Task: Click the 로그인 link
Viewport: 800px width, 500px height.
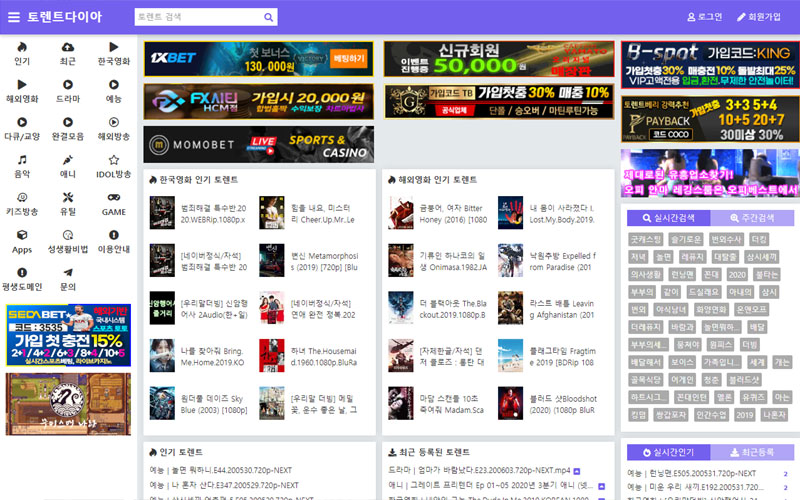Action: 705,17
